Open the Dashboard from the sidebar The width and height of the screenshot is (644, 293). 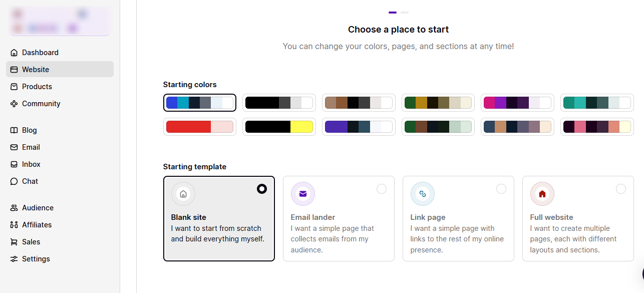14,52
